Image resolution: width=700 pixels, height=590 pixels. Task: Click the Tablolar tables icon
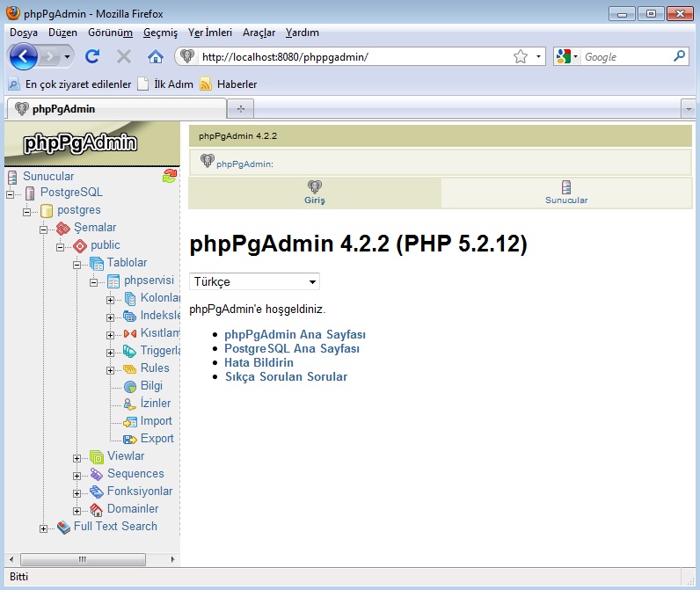(x=97, y=263)
